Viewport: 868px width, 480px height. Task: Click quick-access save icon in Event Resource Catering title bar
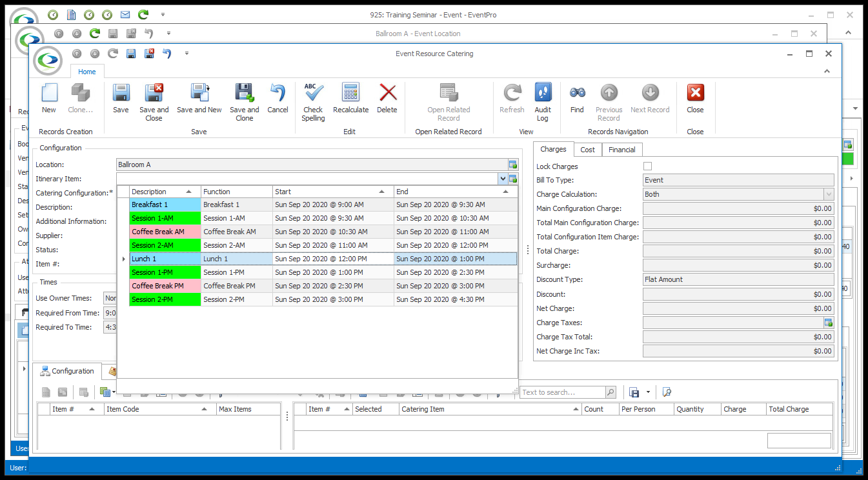[131, 54]
